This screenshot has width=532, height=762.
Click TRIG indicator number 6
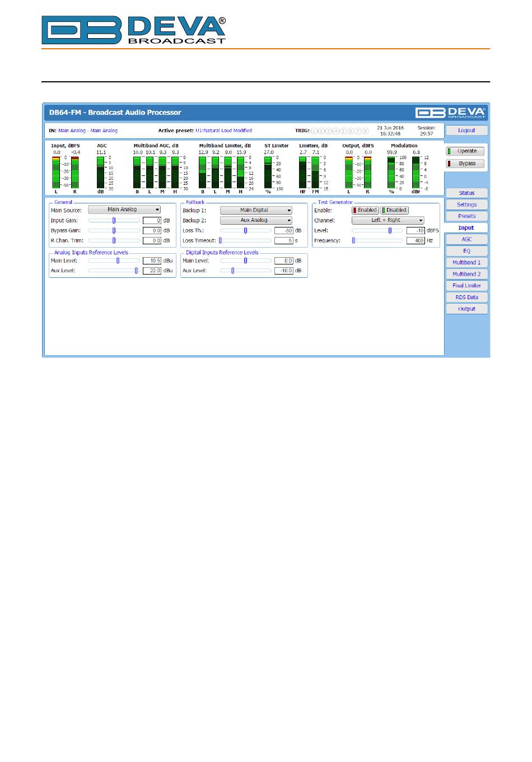click(351, 131)
